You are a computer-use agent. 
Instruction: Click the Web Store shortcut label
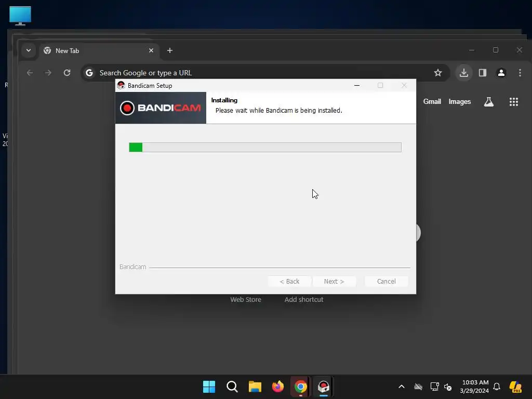tap(246, 300)
